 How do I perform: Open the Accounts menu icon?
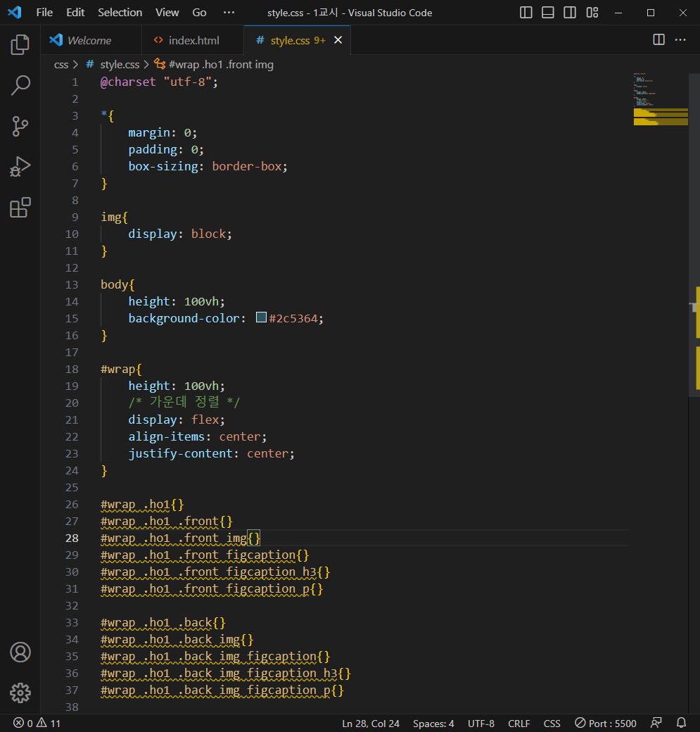20,652
